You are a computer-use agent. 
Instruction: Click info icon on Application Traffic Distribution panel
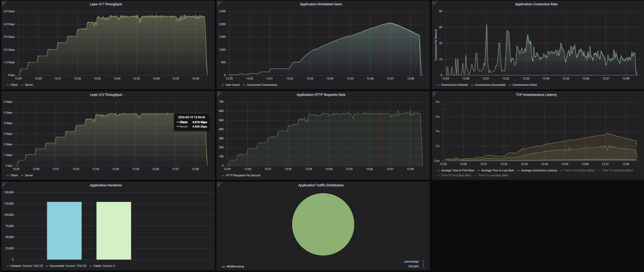pos(218,184)
